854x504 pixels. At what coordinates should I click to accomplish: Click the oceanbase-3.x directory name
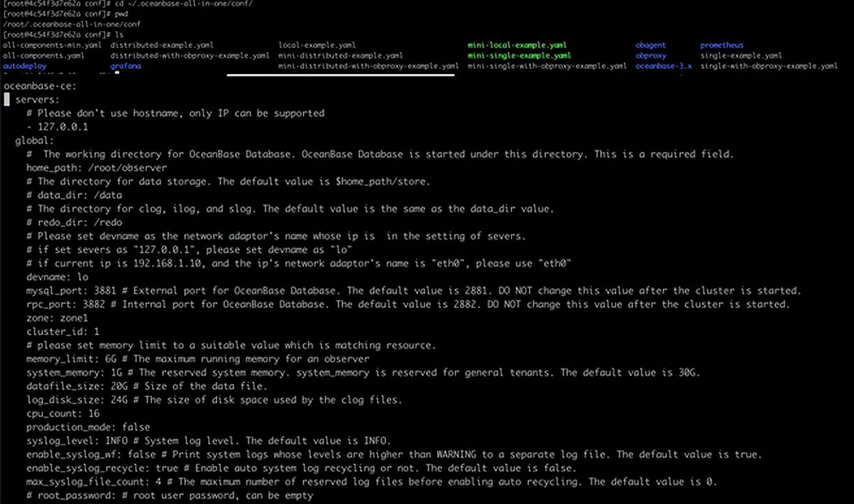[x=664, y=66]
